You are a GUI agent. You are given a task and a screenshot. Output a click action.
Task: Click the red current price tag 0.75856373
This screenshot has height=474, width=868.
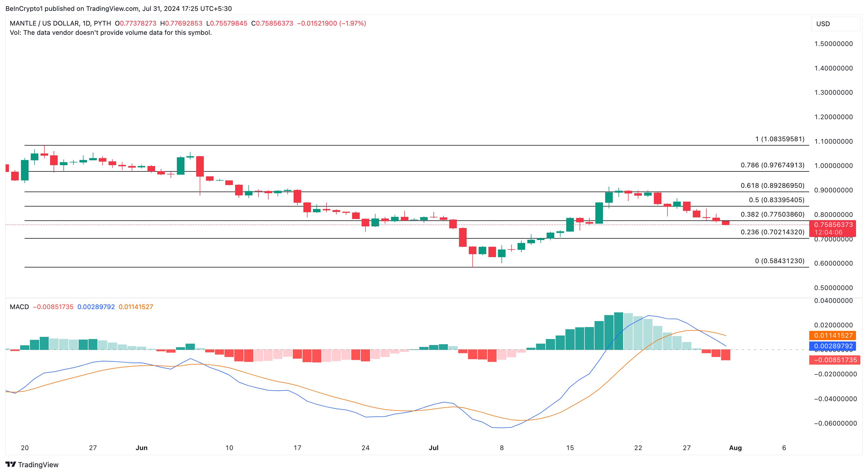pos(833,225)
